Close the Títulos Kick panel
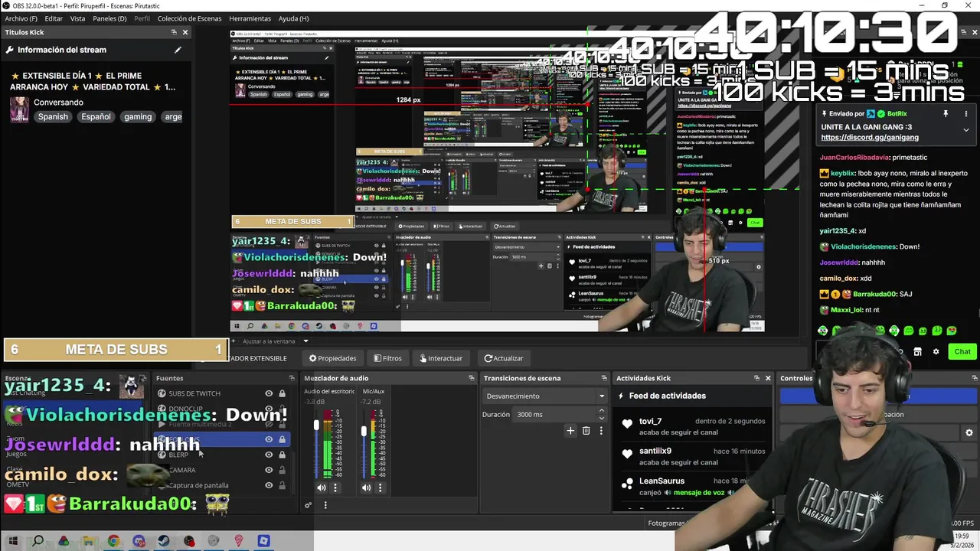This screenshot has height=551, width=980. (x=185, y=32)
